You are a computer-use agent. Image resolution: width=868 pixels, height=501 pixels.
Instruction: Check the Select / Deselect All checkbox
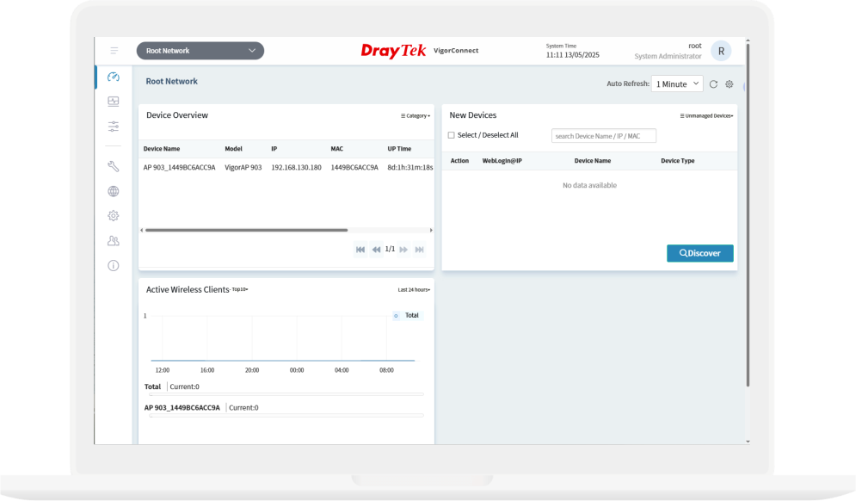(452, 135)
